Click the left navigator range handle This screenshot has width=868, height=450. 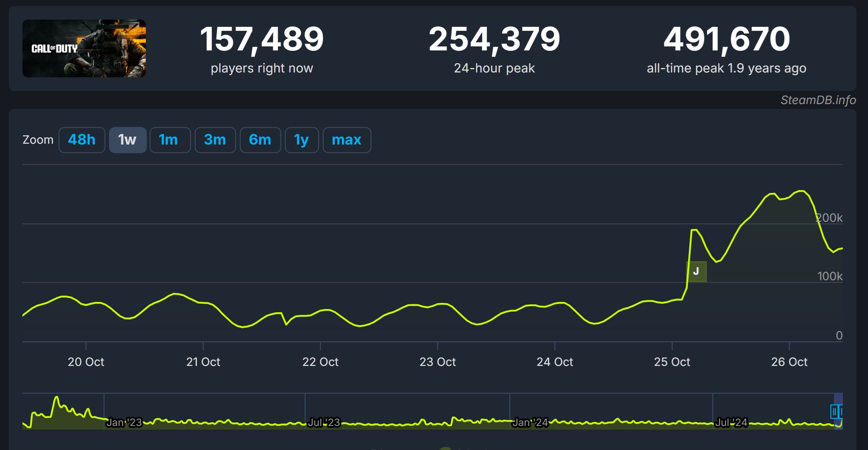coord(835,411)
